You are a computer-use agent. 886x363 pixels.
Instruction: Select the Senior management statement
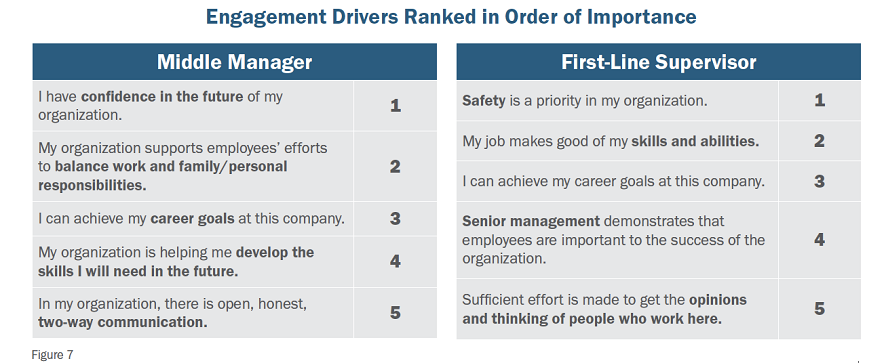613,240
